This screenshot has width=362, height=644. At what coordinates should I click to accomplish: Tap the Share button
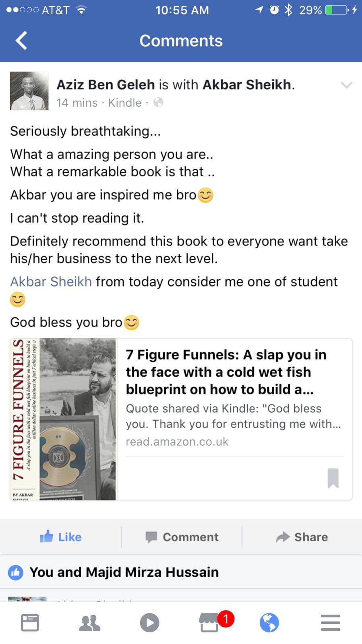tap(302, 537)
